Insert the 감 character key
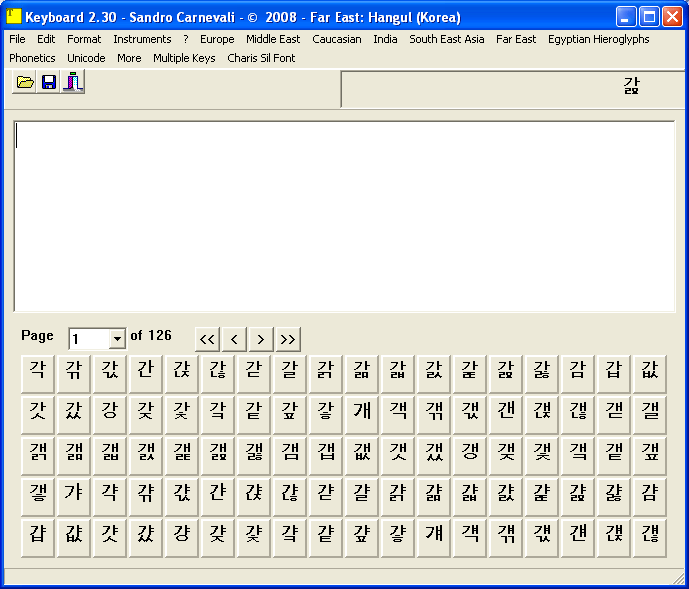 578,374
